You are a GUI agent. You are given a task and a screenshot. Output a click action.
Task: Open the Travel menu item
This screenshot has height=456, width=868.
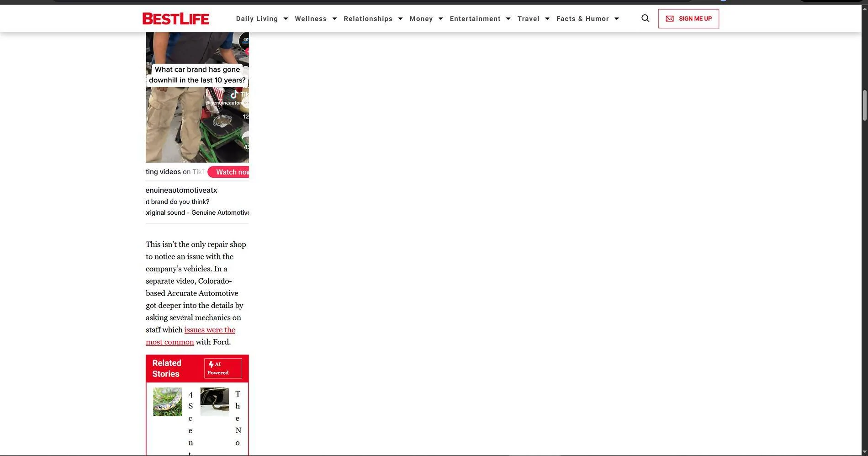click(528, 19)
